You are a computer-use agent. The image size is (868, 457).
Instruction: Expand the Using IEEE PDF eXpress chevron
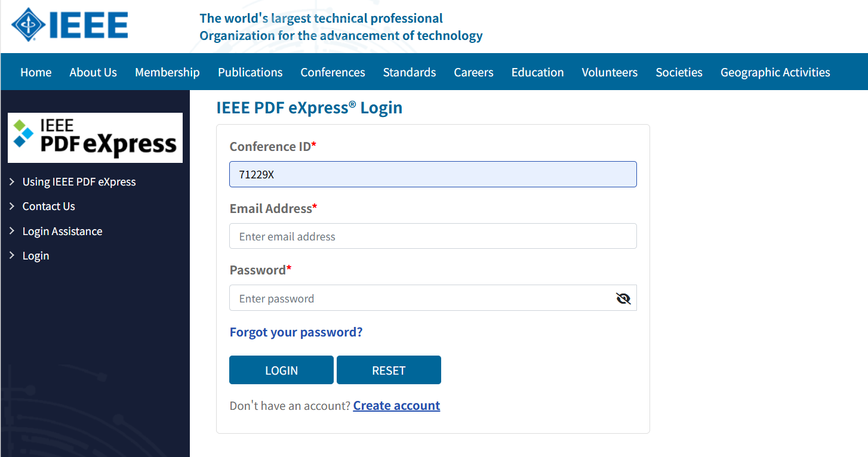(x=12, y=181)
